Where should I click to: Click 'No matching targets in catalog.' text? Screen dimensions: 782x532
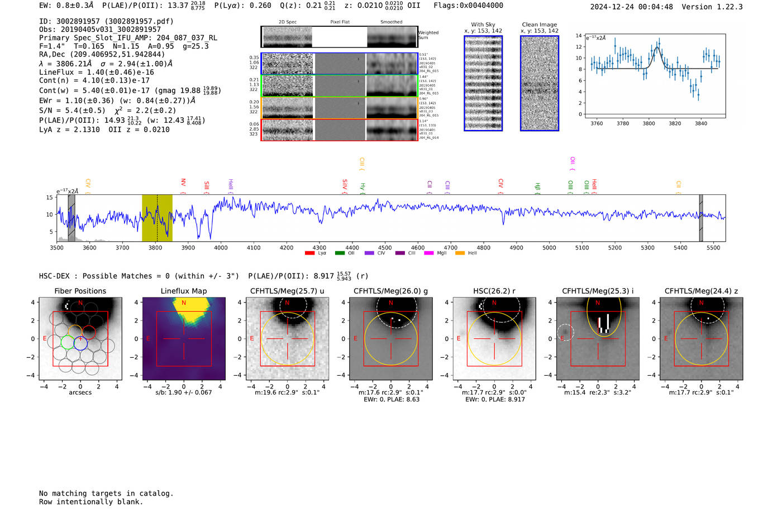click(x=106, y=493)
